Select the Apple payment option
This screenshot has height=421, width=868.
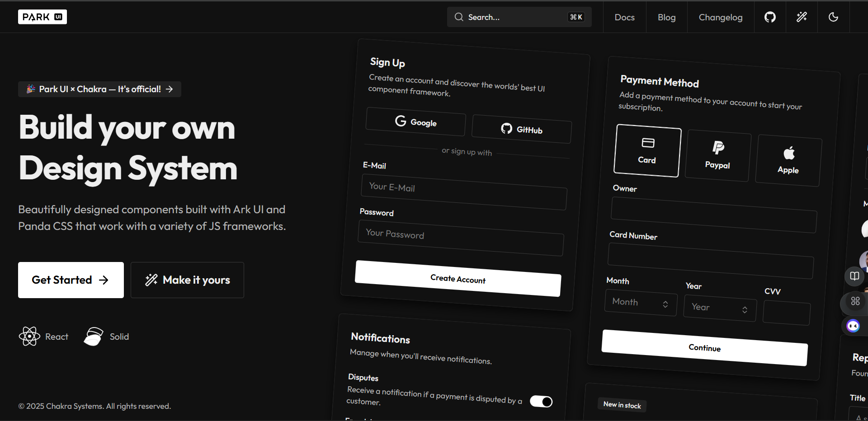(x=788, y=161)
